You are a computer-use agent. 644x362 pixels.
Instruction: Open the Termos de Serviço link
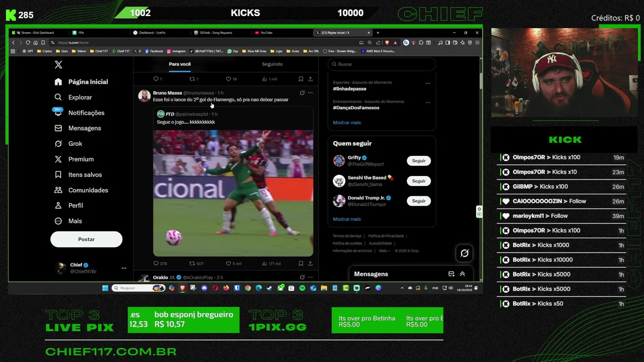point(347,236)
